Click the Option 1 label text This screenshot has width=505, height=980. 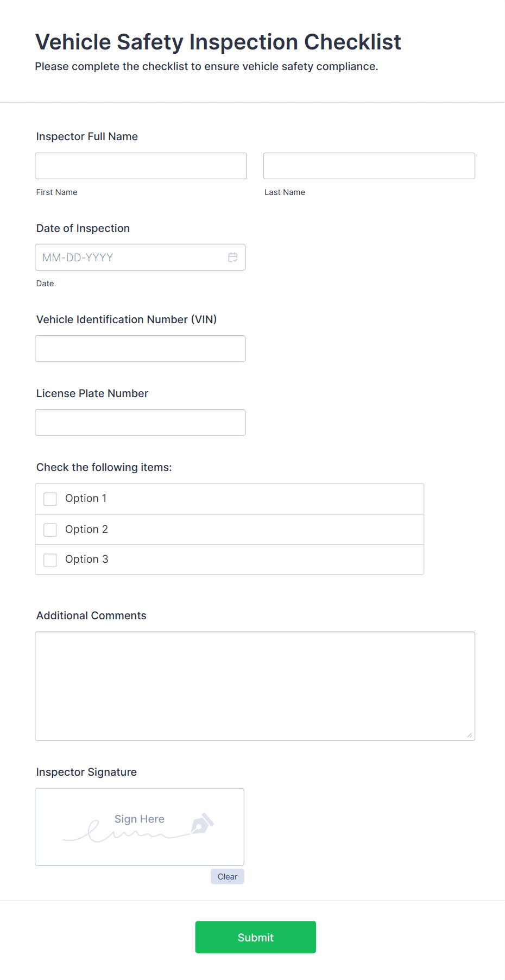[x=86, y=498]
